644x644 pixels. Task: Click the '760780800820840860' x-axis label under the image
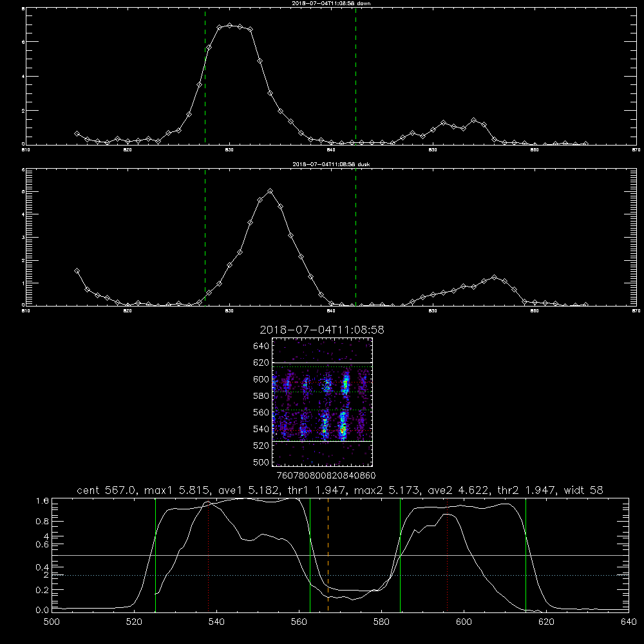pyautogui.click(x=326, y=476)
